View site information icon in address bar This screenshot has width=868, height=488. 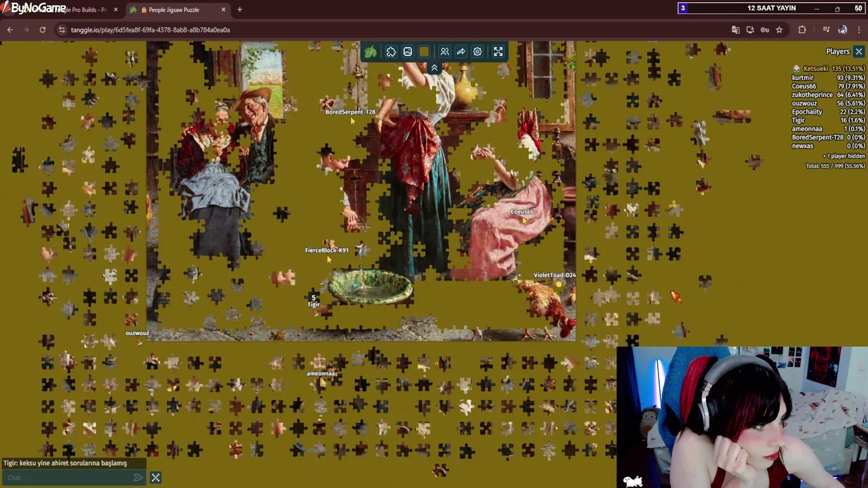coord(61,30)
